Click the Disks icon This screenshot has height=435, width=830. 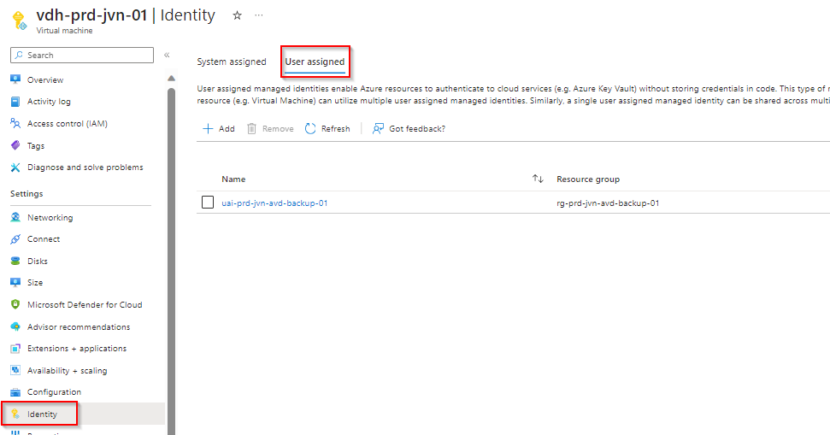pyautogui.click(x=15, y=261)
